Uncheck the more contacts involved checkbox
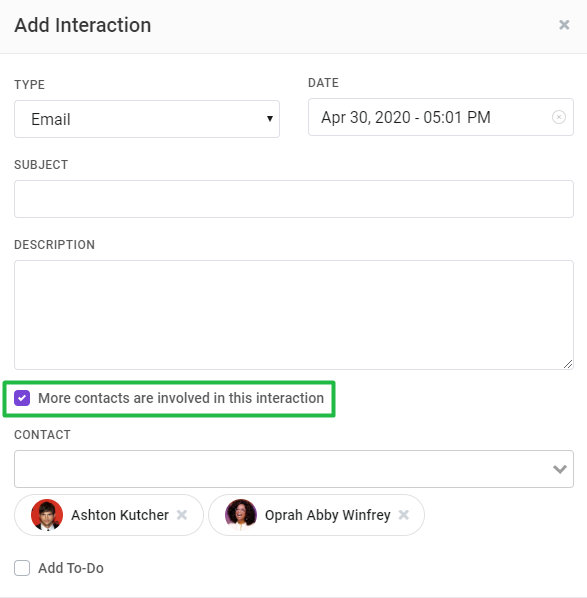 22,398
